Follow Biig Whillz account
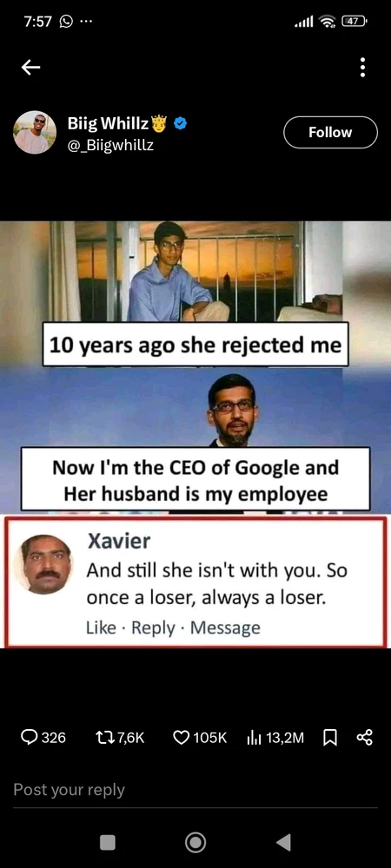This screenshot has height=868, width=391. (331, 132)
